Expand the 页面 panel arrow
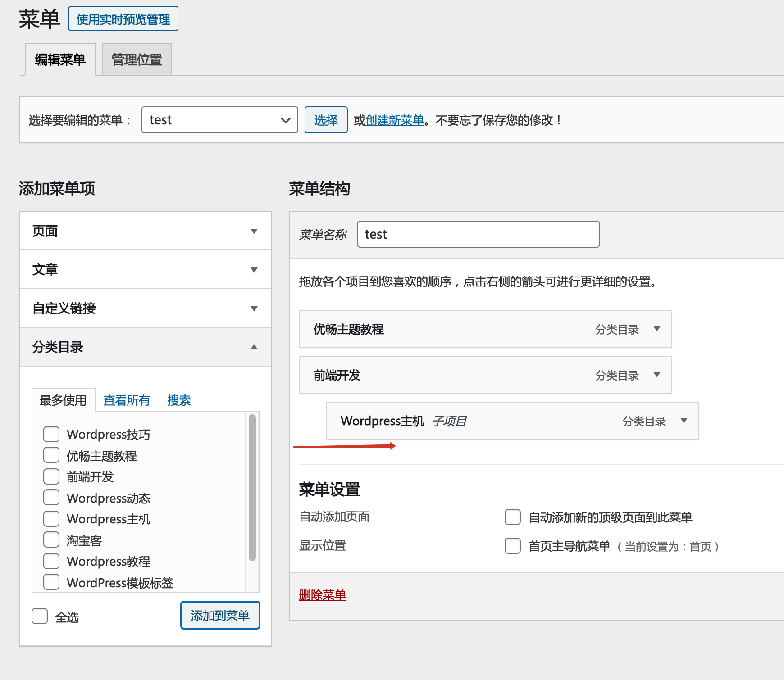Screen dimensions: 784x680 pyautogui.click(x=254, y=231)
